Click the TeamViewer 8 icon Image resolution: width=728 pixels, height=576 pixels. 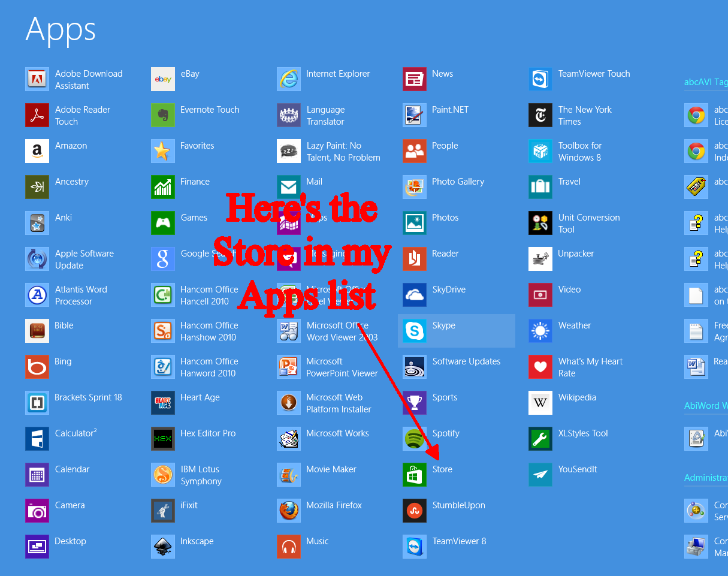click(415, 547)
